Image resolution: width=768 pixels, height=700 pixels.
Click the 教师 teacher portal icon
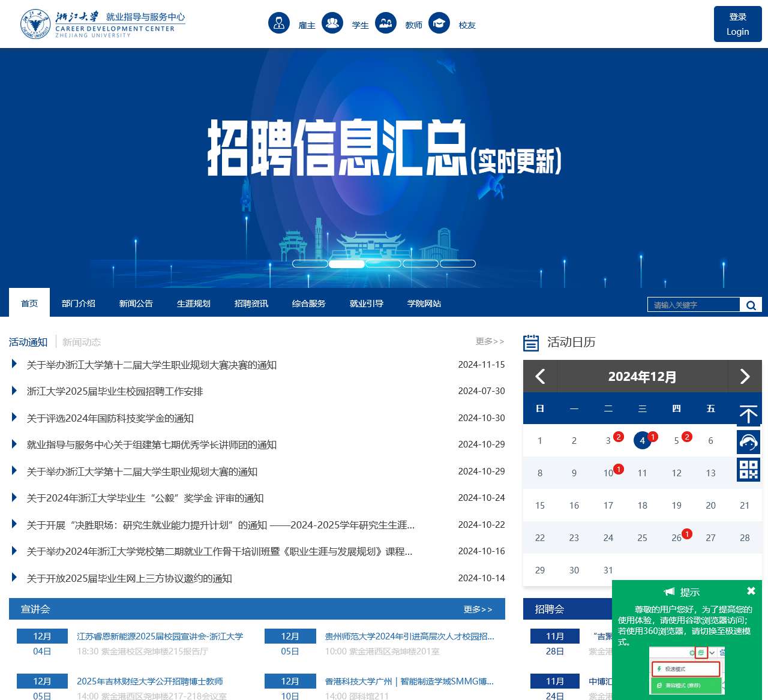(x=386, y=23)
